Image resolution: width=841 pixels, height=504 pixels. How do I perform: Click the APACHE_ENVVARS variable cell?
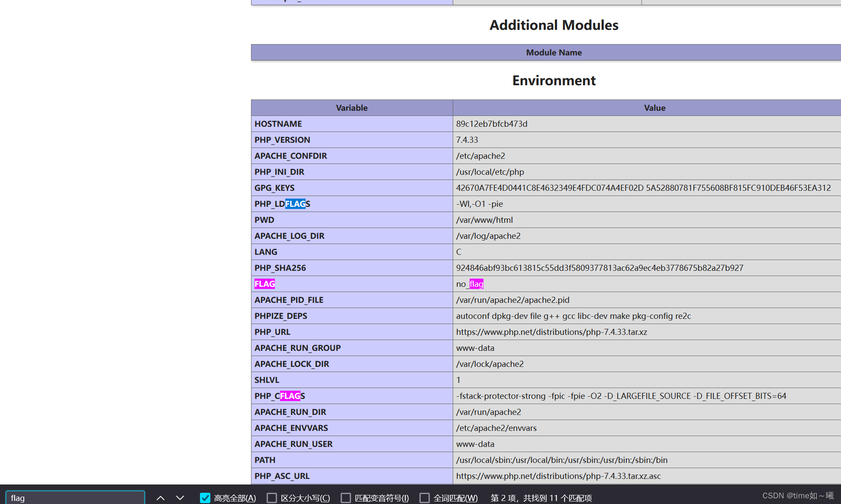pos(352,428)
